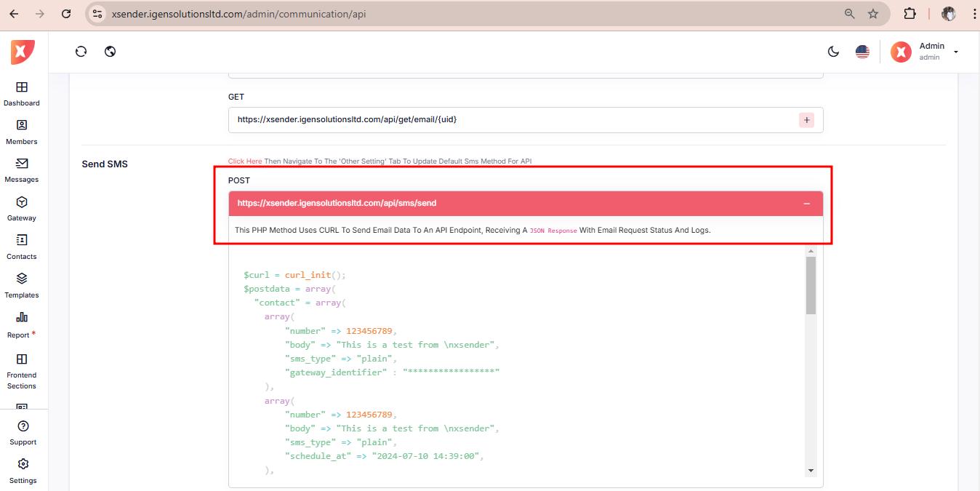This screenshot has width=980, height=491.
Task: Open the Support menu item
Action: pyautogui.click(x=23, y=427)
